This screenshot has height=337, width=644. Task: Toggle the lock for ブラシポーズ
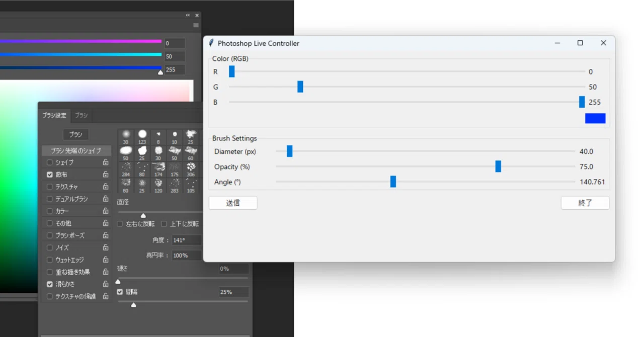tap(106, 235)
